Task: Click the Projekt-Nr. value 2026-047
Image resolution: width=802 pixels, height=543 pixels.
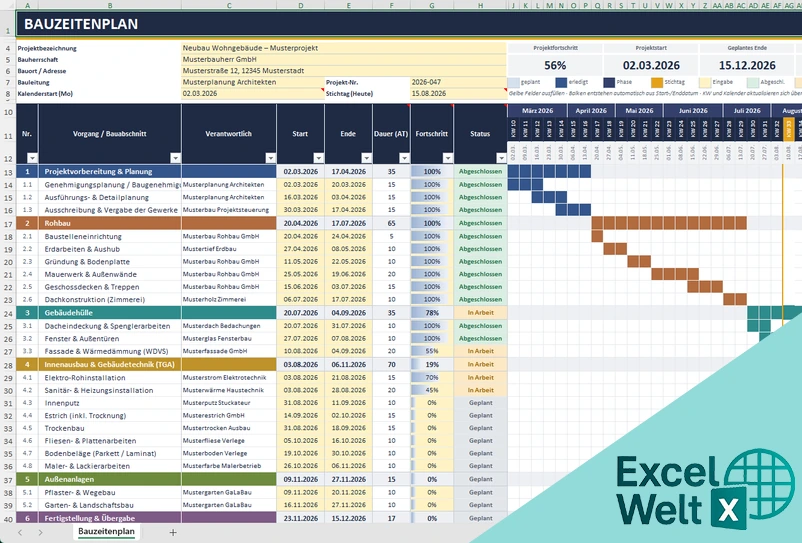Action: click(x=458, y=82)
